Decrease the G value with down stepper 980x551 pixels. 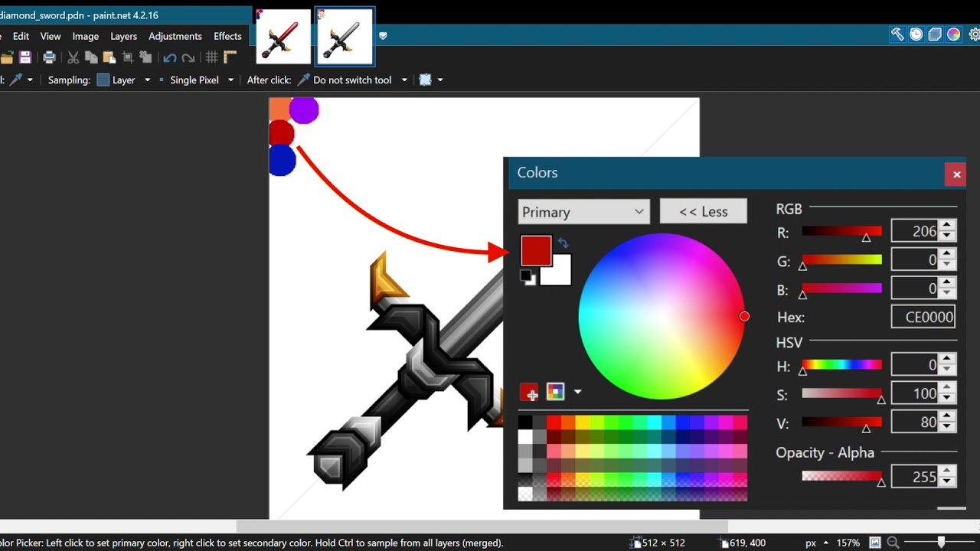coord(948,265)
